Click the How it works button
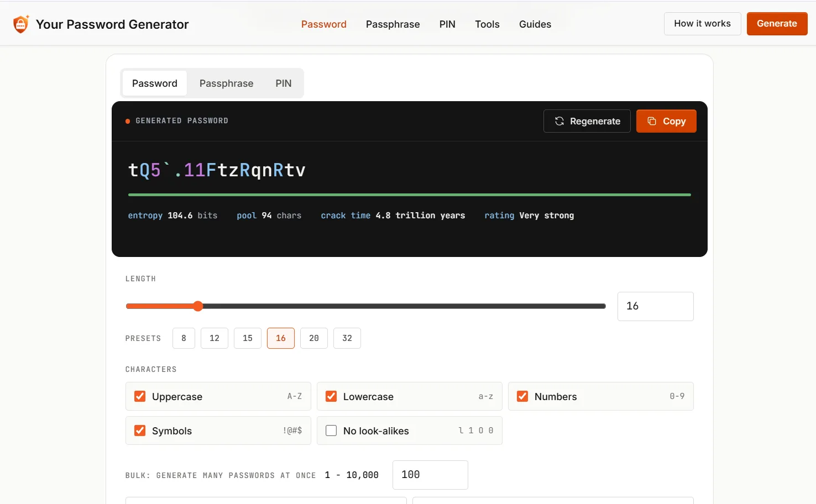Image resolution: width=816 pixels, height=504 pixels. click(702, 24)
